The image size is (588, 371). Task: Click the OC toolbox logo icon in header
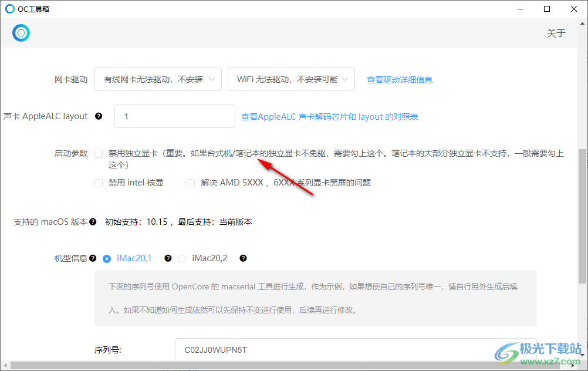(21, 33)
